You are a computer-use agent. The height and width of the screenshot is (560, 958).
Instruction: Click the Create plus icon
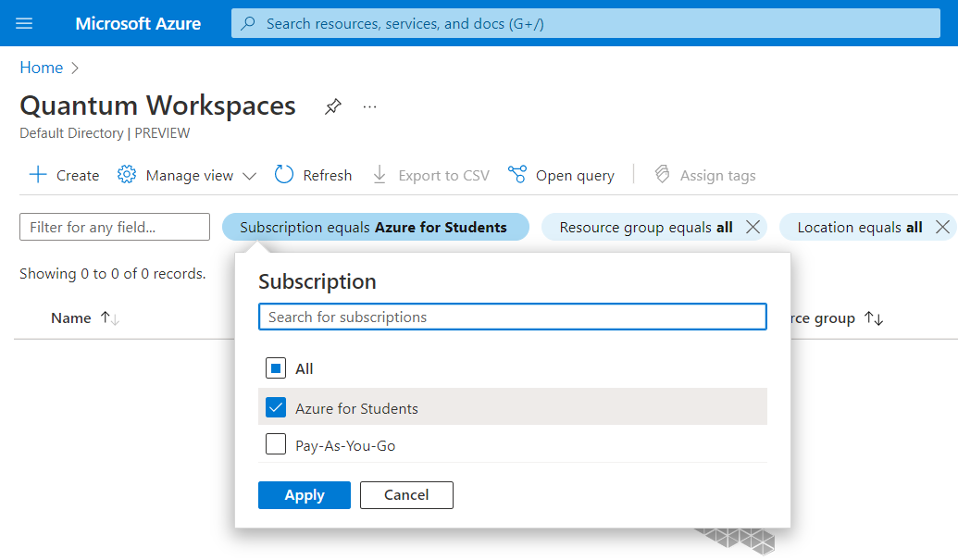tap(38, 175)
